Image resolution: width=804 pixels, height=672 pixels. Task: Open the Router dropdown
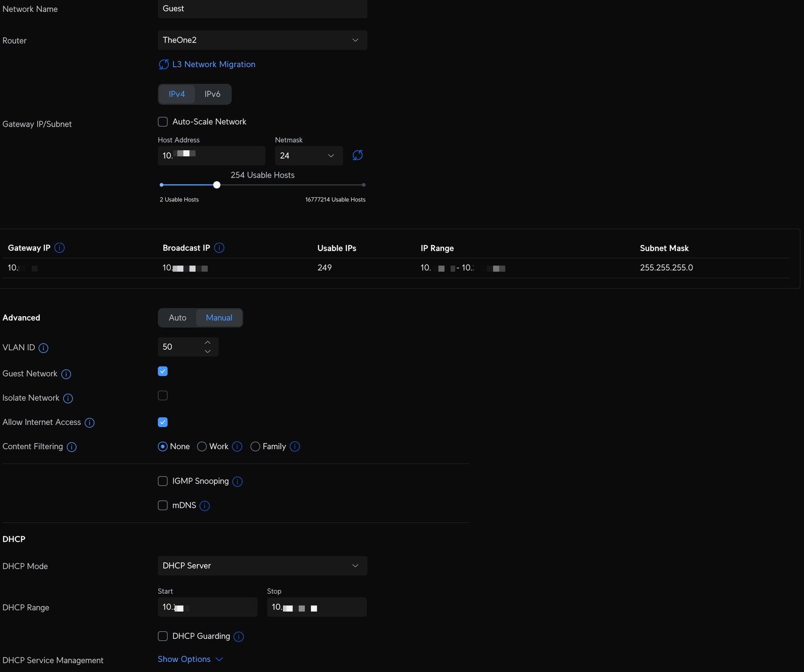(x=262, y=40)
